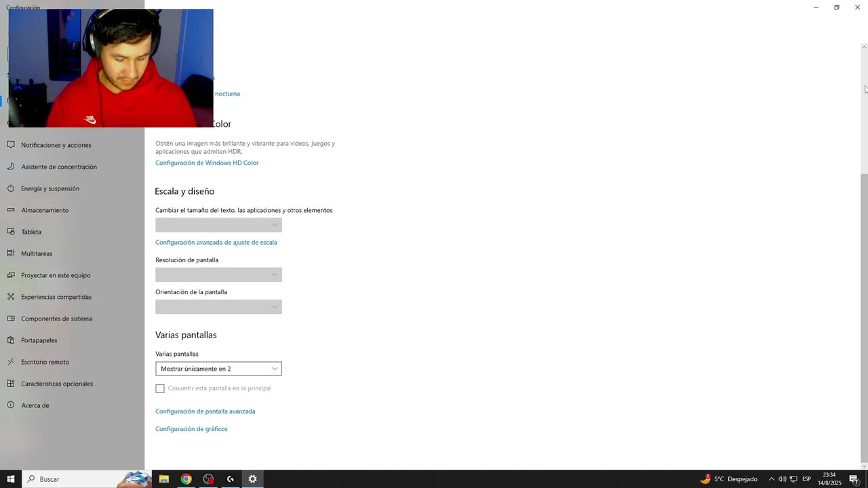Open Configuración de Windows HD Color link

tap(207, 163)
